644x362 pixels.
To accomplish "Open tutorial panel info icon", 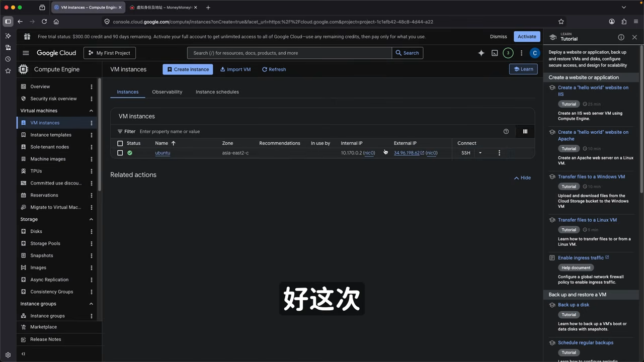I will (621, 37).
